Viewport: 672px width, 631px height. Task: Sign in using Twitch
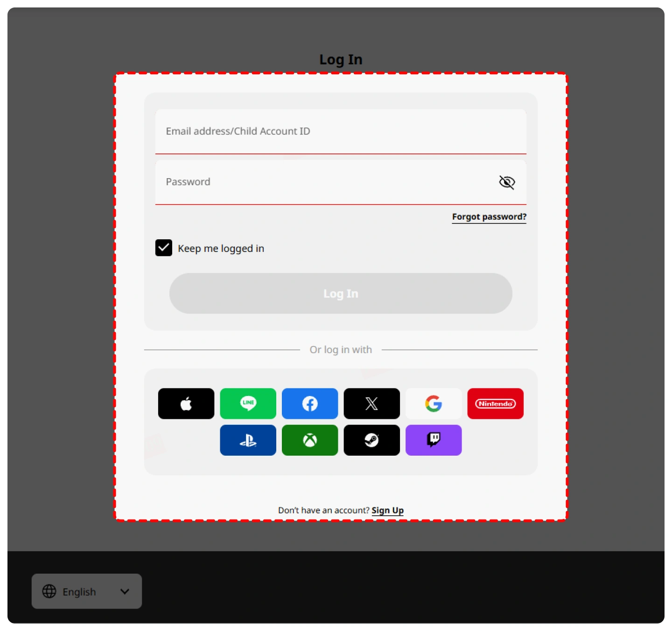[x=433, y=440]
